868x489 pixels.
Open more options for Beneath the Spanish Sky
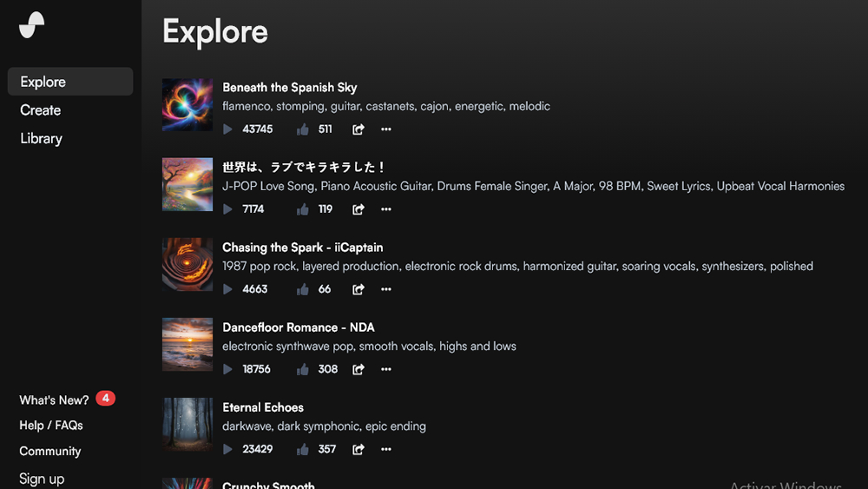tap(386, 129)
